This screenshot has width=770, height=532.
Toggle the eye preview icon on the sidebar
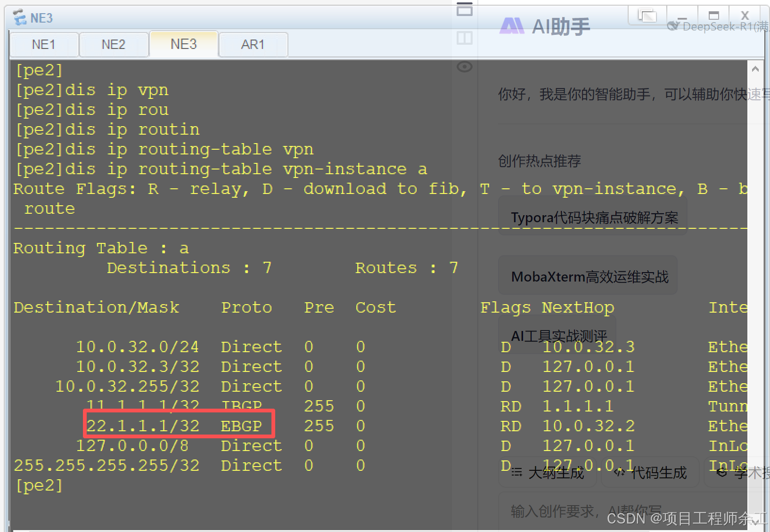(465, 67)
